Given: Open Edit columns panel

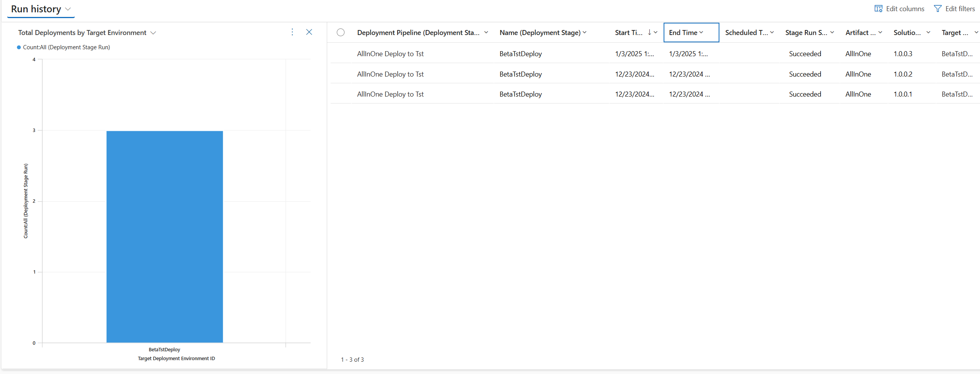Looking at the screenshot, I should coord(899,9).
